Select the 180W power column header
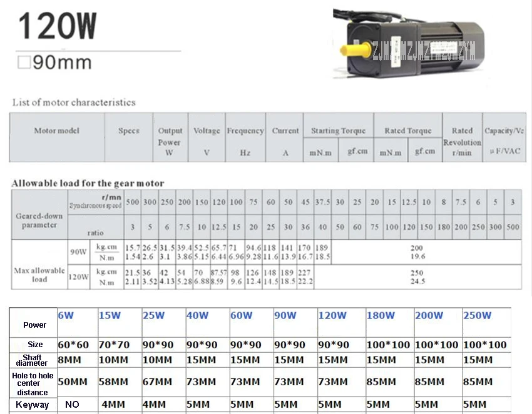 pyautogui.click(x=381, y=315)
